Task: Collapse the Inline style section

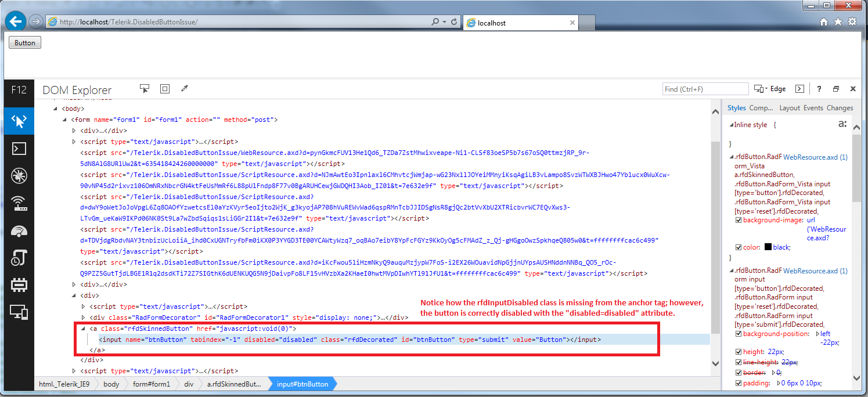Action: point(732,125)
